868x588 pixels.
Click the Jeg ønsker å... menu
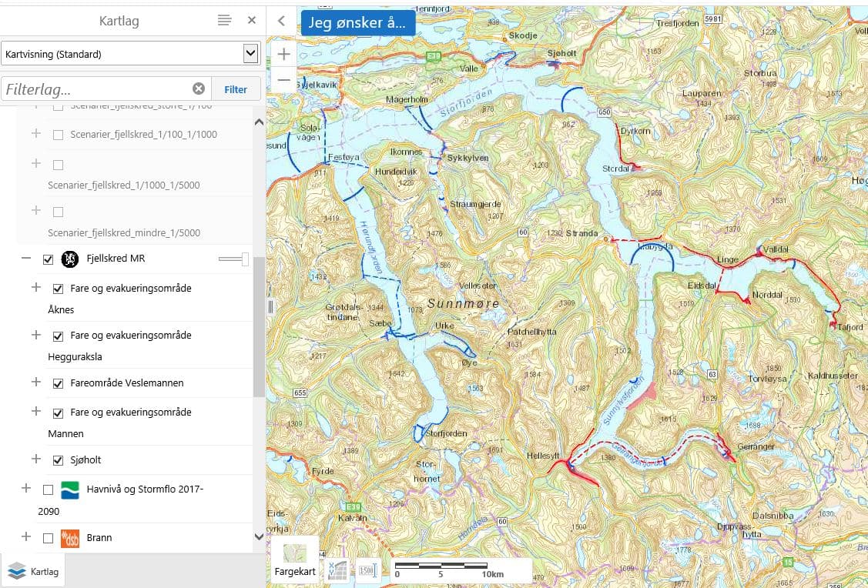click(x=357, y=22)
